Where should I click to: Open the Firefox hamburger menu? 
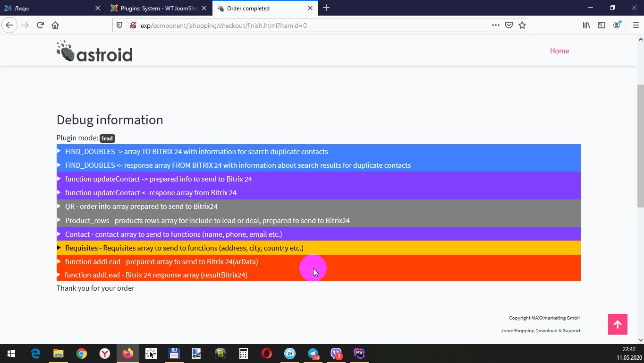point(636,26)
